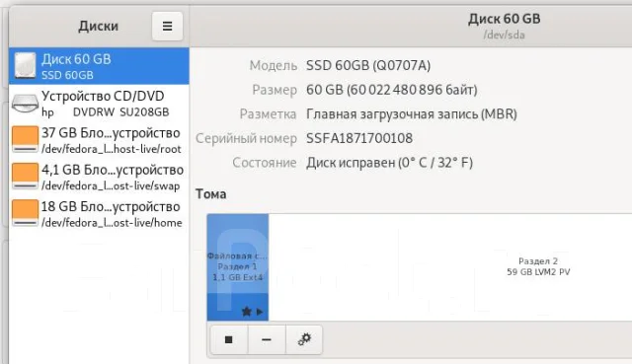This screenshot has width=632, height=364.
Task: Click header title Диск 60 GB
Action: click(505, 19)
